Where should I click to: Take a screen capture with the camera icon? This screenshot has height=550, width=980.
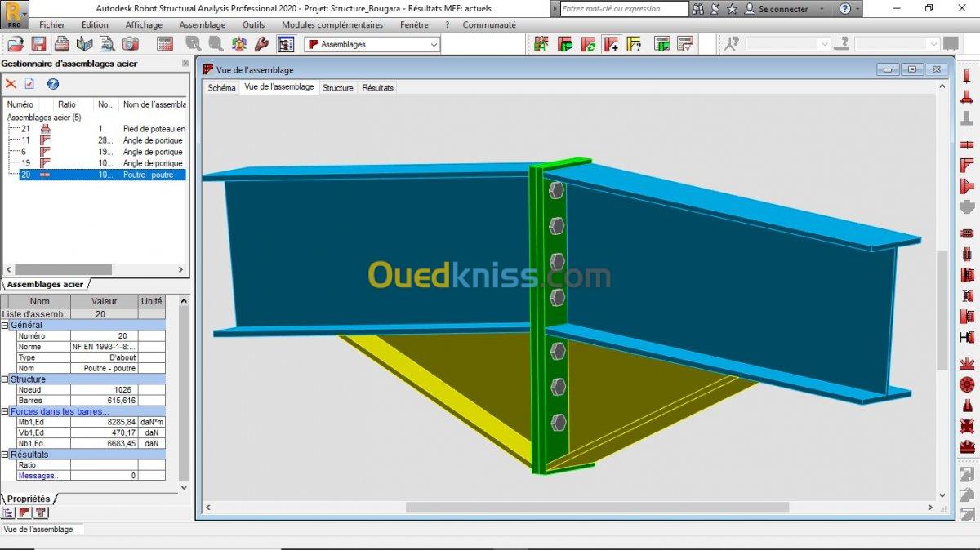131,44
